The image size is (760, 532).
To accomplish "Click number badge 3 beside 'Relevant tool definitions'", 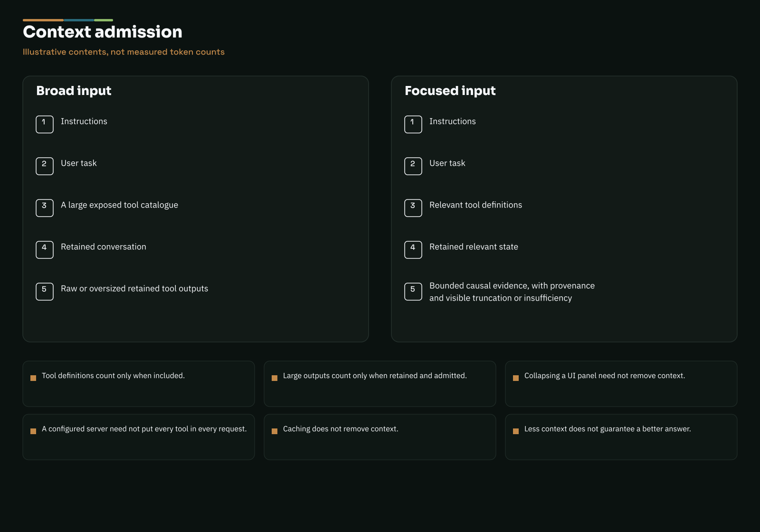I will click(413, 208).
